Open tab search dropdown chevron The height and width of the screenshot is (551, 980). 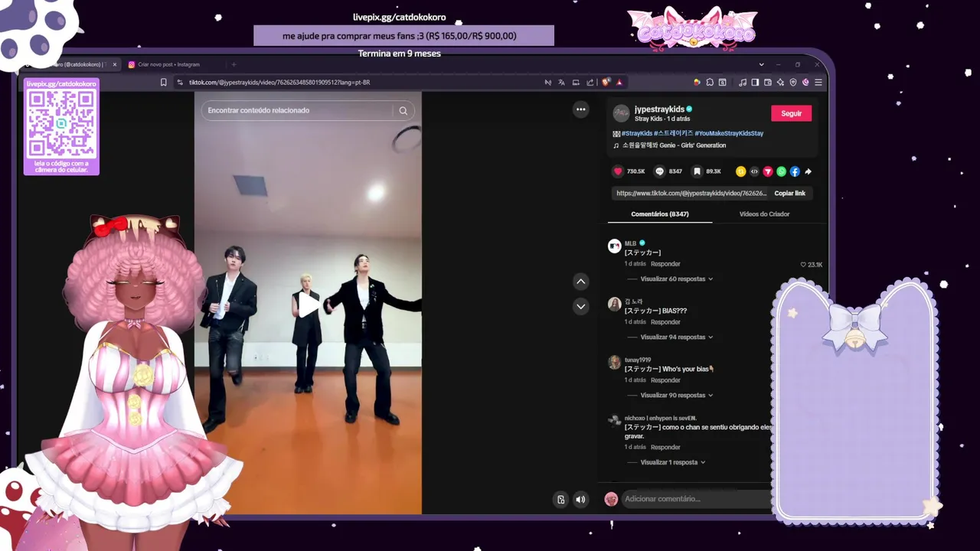pos(762,64)
